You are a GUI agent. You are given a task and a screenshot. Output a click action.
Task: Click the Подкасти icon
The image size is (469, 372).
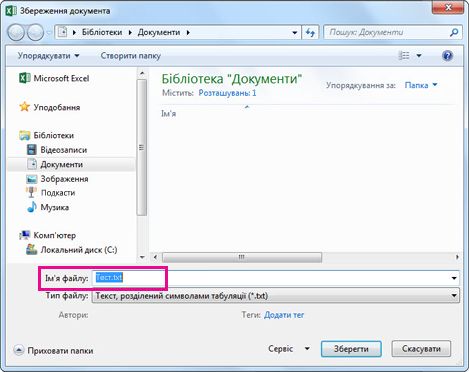coord(31,193)
